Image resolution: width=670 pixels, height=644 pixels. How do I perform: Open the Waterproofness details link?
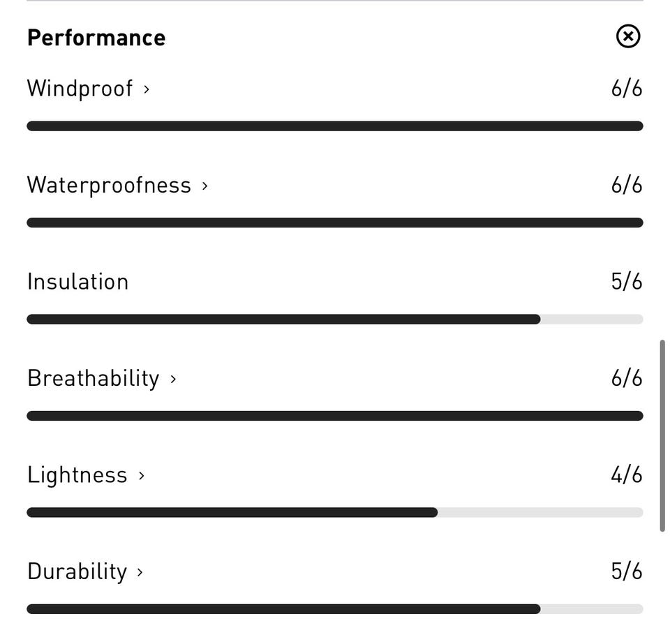tap(109, 185)
